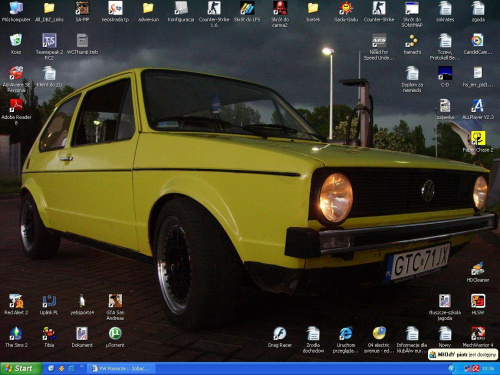Screen dimensions: 500x375
Task: Open the Klient do ZU document
Action: point(49,73)
